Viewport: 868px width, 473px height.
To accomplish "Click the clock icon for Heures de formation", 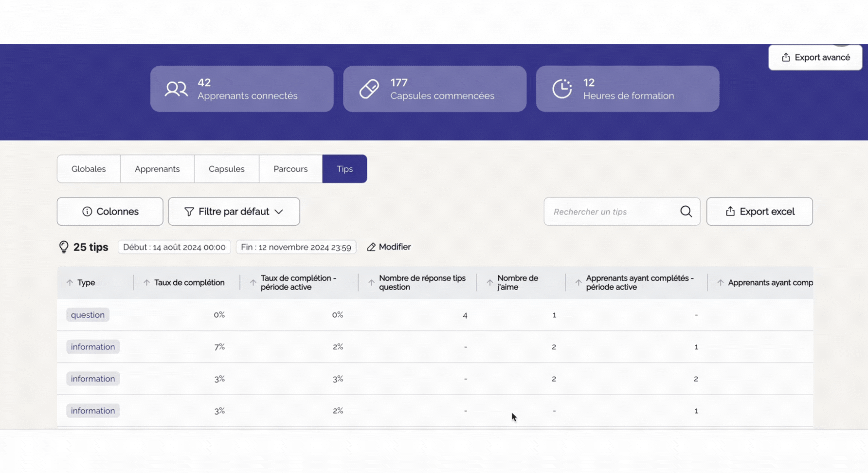I will click(562, 89).
